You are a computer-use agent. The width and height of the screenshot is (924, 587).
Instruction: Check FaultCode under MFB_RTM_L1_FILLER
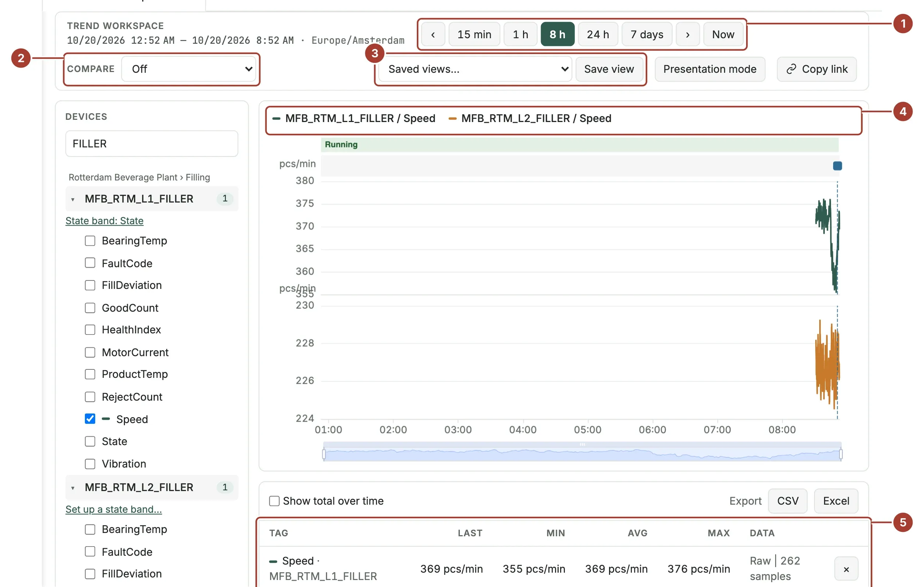(x=90, y=263)
